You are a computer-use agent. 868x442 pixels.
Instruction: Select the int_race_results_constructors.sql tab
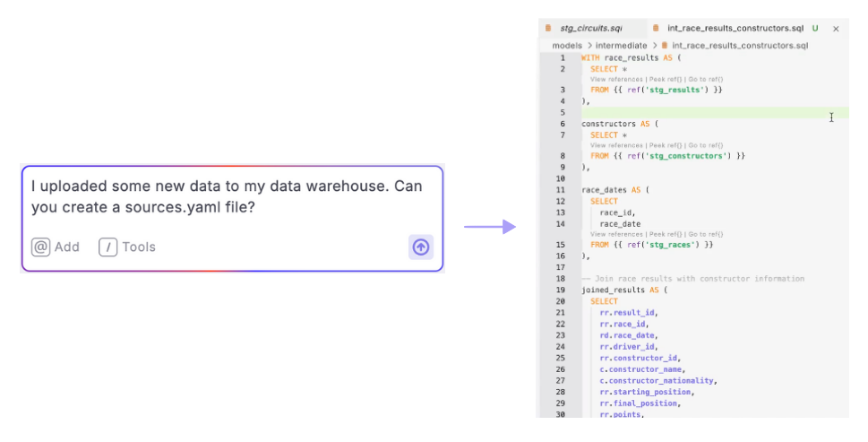tap(735, 29)
